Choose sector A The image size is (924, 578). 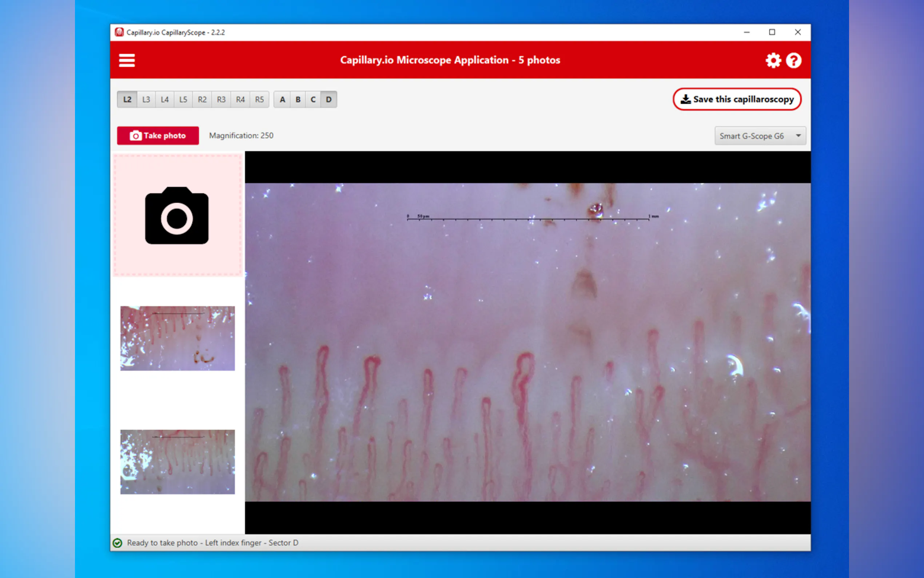pyautogui.click(x=282, y=99)
